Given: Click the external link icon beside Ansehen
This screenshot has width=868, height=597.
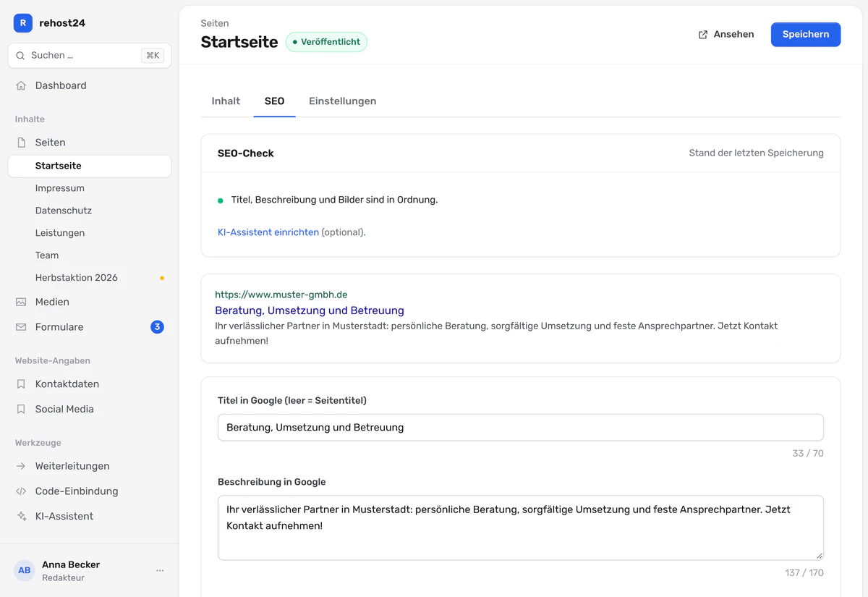Looking at the screenshot, I should [703, 35].
